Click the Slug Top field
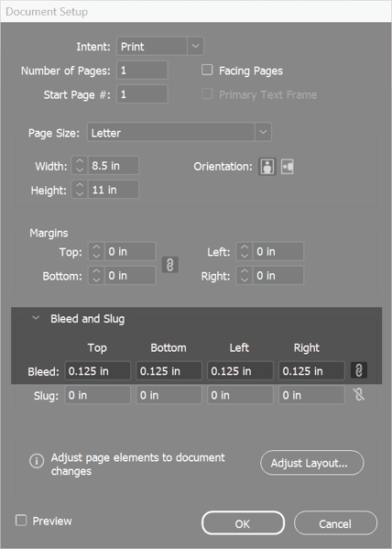Image resolution: width=392 pixels, height=549 pixels. (98, 395)
